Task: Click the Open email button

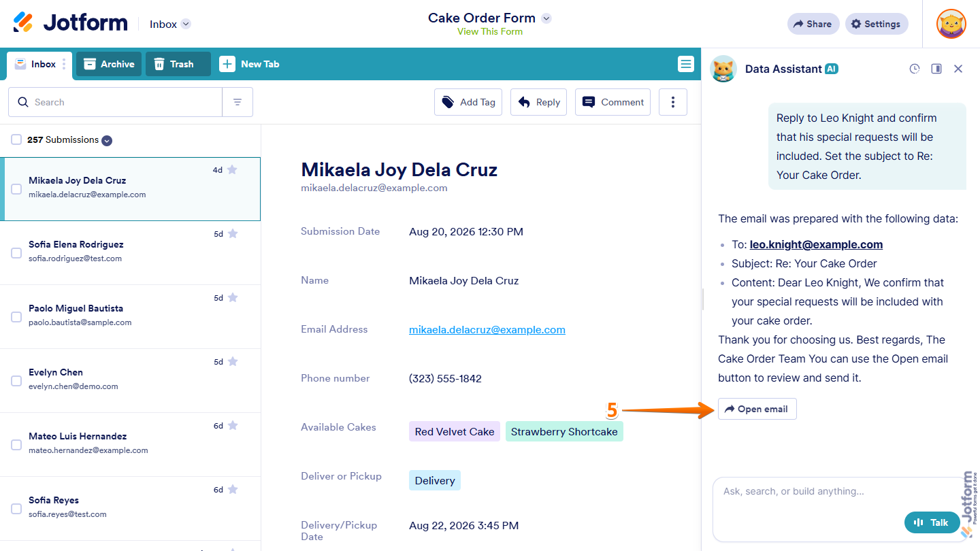Action: tap(757, 409)
